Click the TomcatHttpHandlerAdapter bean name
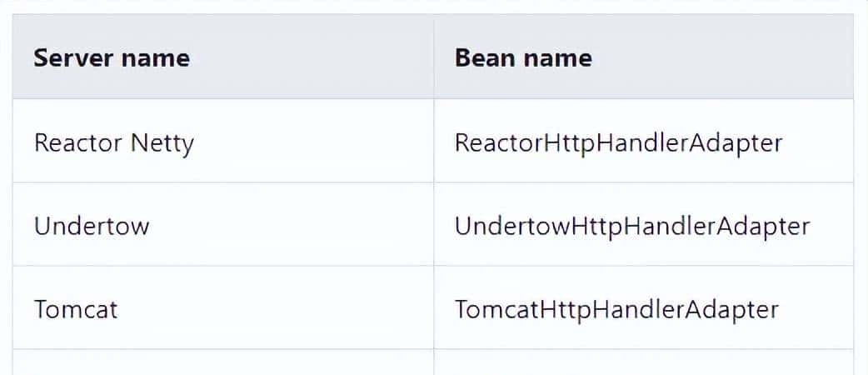 tap(616, 309)
